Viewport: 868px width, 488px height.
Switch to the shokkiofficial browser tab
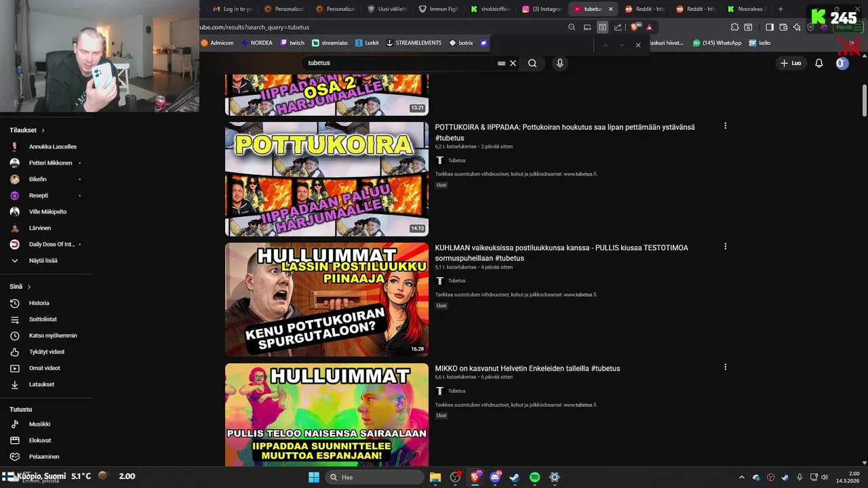491,9
